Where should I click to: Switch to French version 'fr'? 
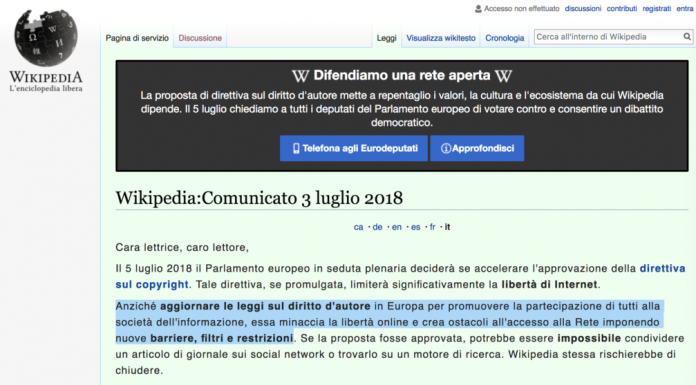click(432, 227)
